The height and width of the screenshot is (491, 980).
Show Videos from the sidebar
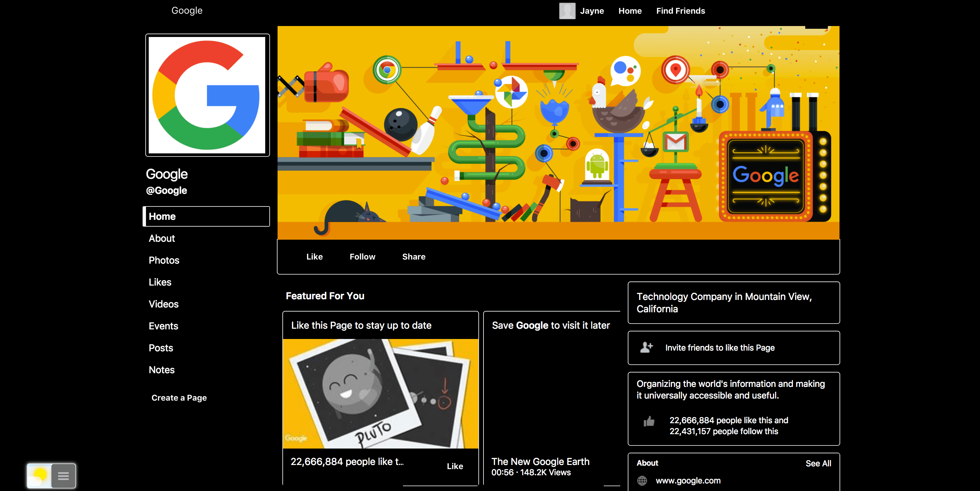[x=163, y=304]
